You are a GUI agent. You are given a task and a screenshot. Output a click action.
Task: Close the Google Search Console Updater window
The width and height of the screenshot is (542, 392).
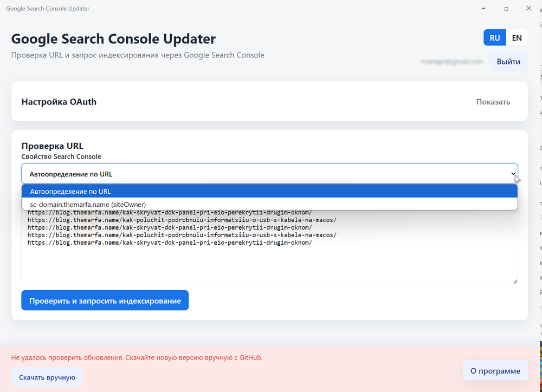point(528,8)
